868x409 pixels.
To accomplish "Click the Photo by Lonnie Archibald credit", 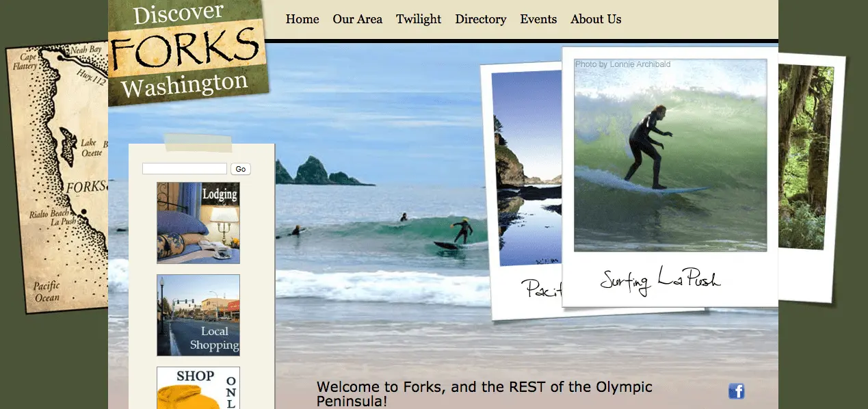I will tap(623, 64).
